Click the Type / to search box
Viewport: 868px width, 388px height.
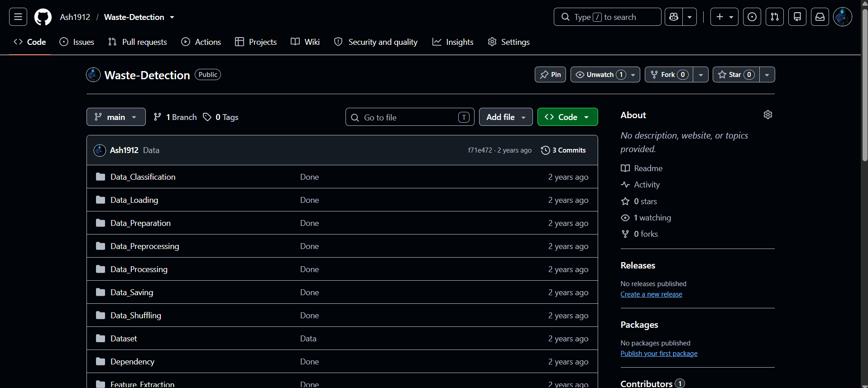(x=607, y=17)
